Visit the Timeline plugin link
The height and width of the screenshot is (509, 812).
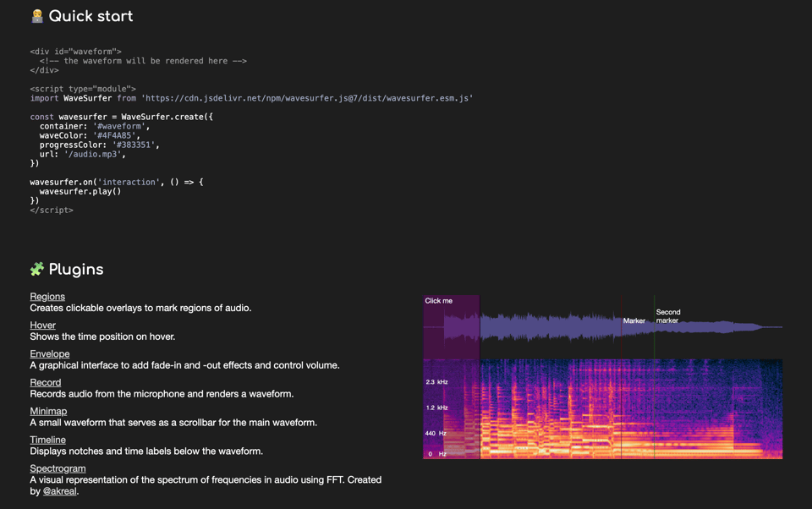point(47,440)
